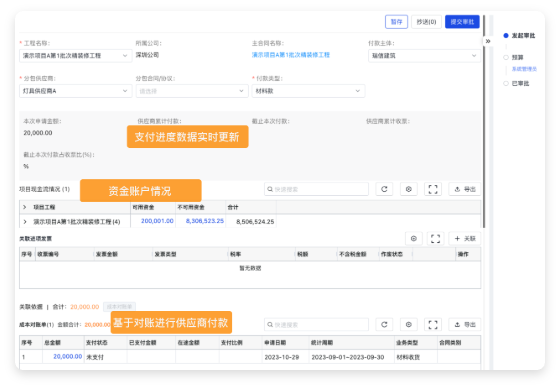Open the 付款类型 dropdown showing 材料款
The width and height of the screenshot is (560, 389).
(x=308, y=91)
